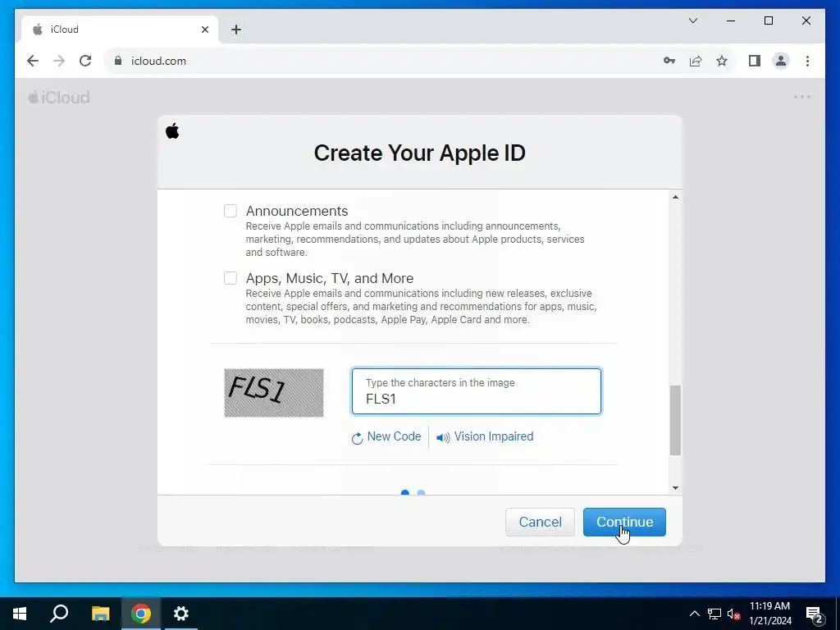Enable the Announcements checkbox
The image size is (840, 630).
click(231, 211)
